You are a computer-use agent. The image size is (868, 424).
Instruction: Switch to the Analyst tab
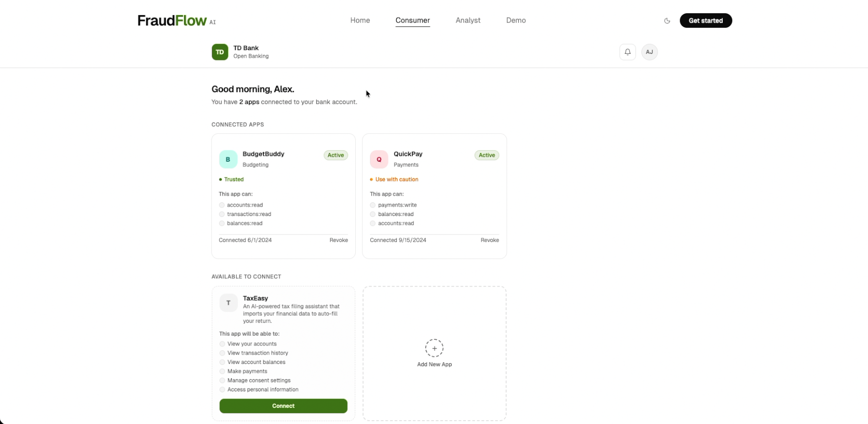tap(468, 20)
